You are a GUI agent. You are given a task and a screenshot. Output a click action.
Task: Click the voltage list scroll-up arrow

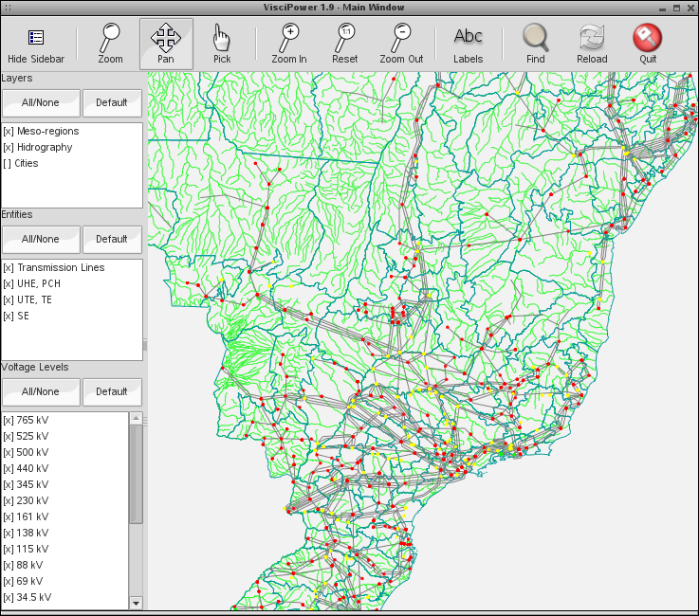pyautogui.click(x=136, y=418)
